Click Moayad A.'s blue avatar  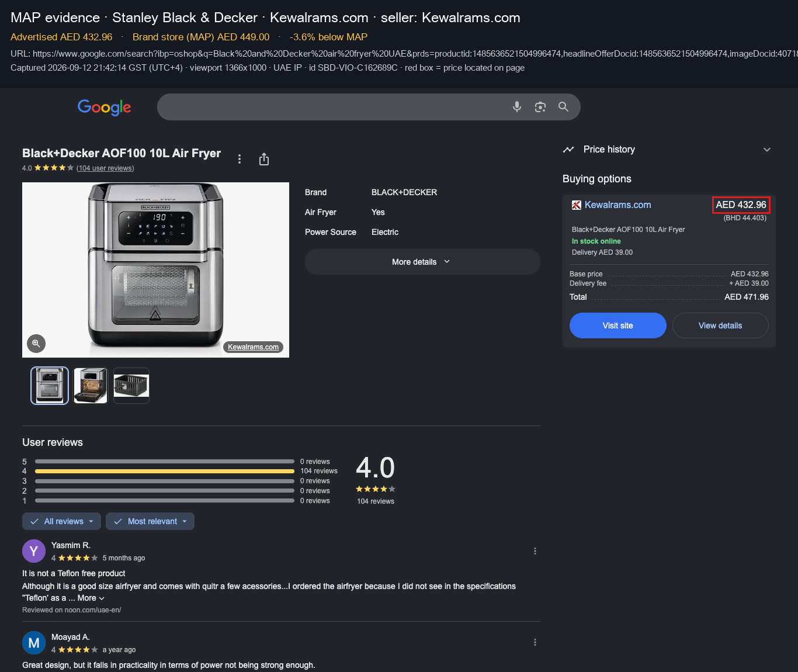pos(34,643)
